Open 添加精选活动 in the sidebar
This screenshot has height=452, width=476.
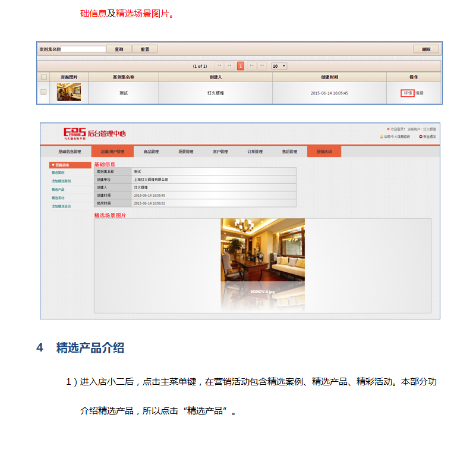61,206
